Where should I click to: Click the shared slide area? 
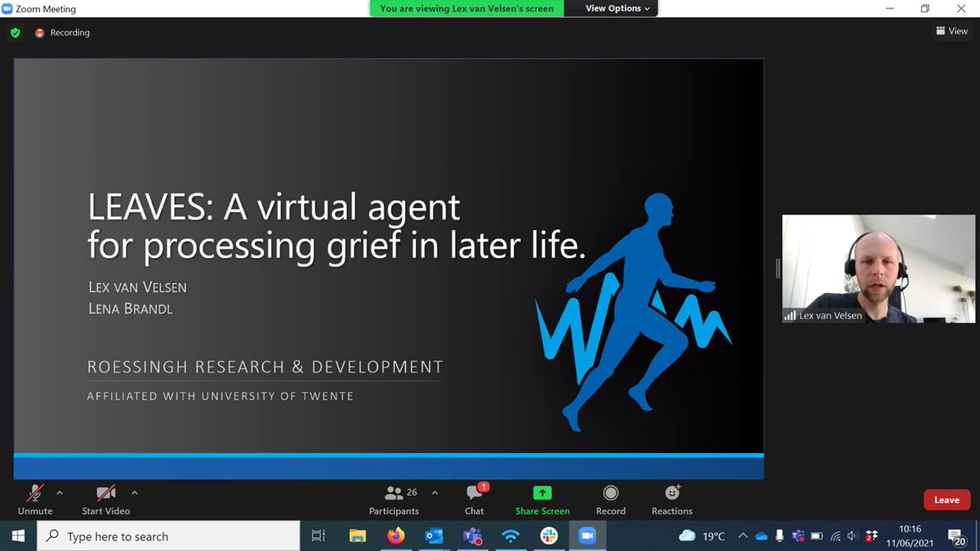click(x=389, y=269)
